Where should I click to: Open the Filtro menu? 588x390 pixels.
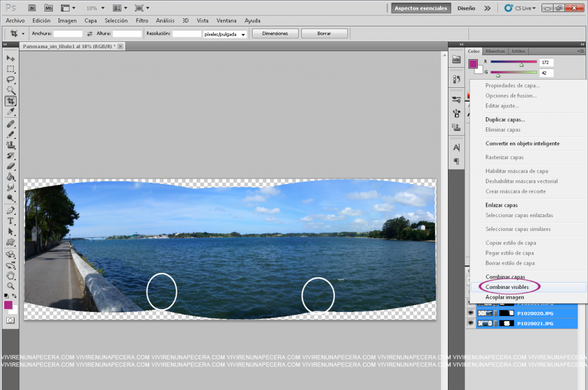[x=142, y=21]
